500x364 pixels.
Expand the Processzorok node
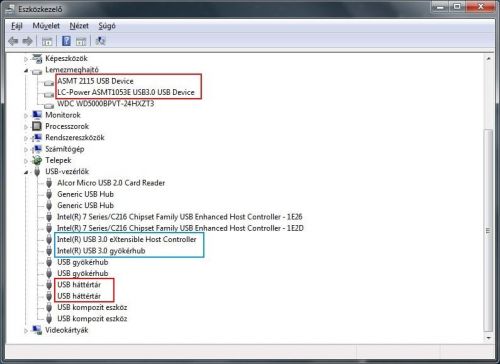(26, 127)
